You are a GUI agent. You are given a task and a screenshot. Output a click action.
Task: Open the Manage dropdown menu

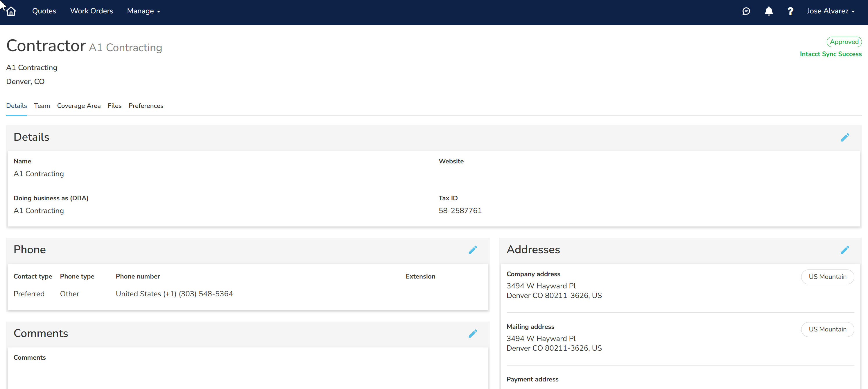[x=143, y=11]
